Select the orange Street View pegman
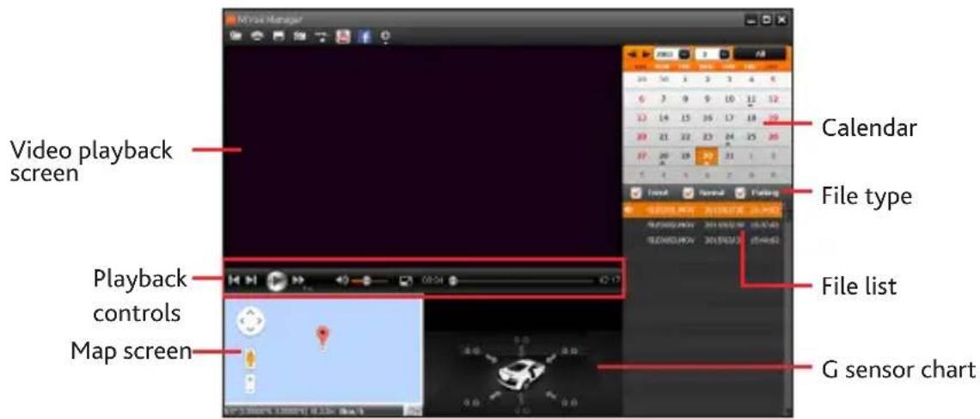 click(250, 358)
